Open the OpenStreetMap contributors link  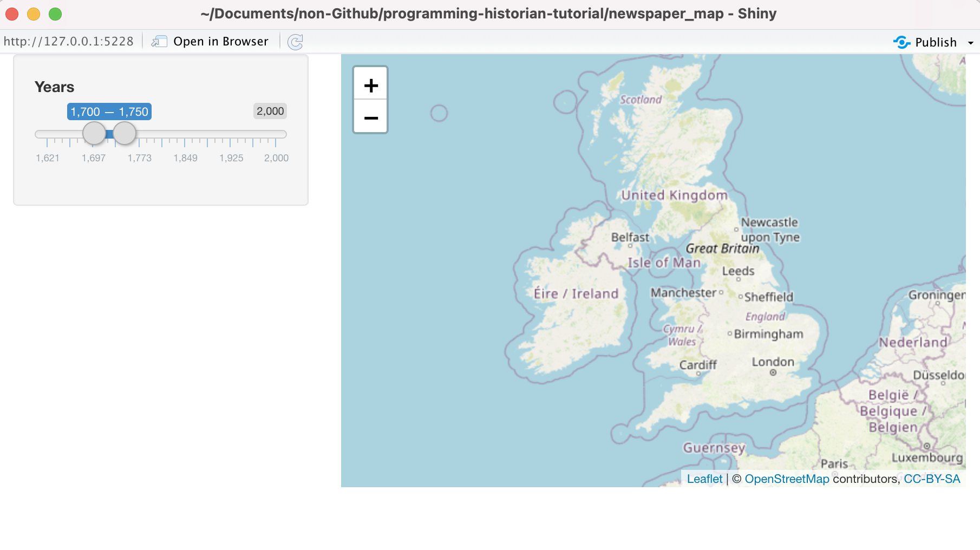pos(787,479)
